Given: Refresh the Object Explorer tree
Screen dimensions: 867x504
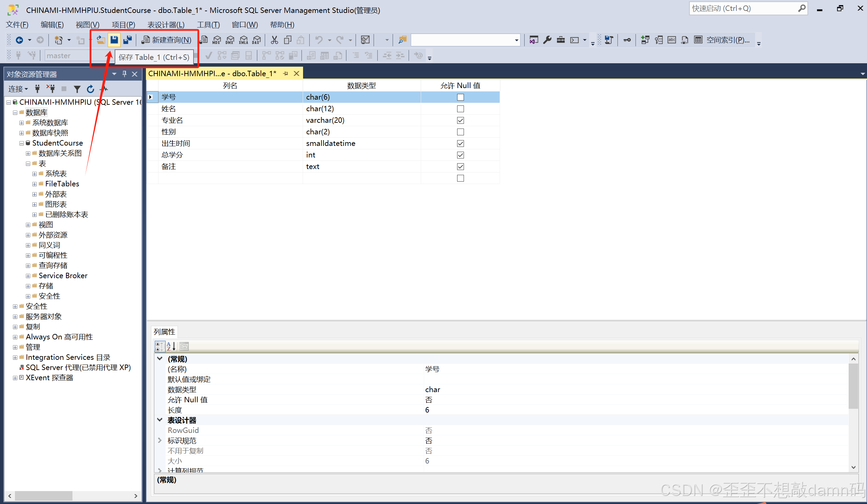Looking at the screenshot, I should pyautogui.click(x=90, y=89).
